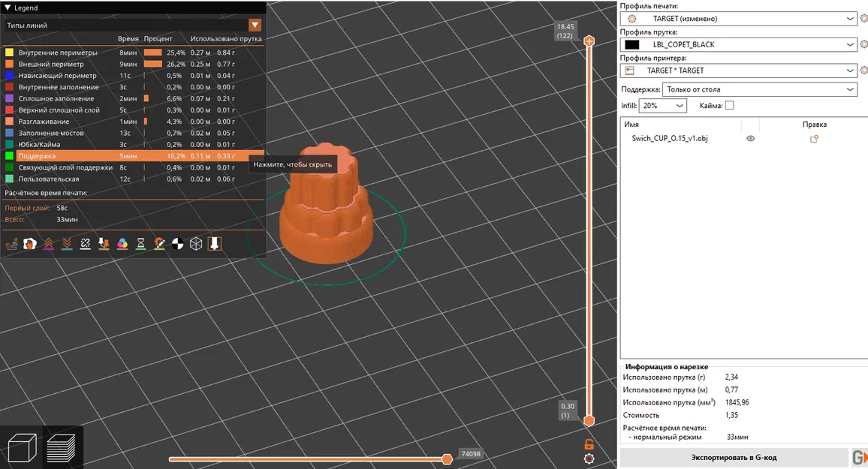Toggle color changes visibility icon
The height and width of the screenshot is (469, 868).
click(x=122, y=244)
